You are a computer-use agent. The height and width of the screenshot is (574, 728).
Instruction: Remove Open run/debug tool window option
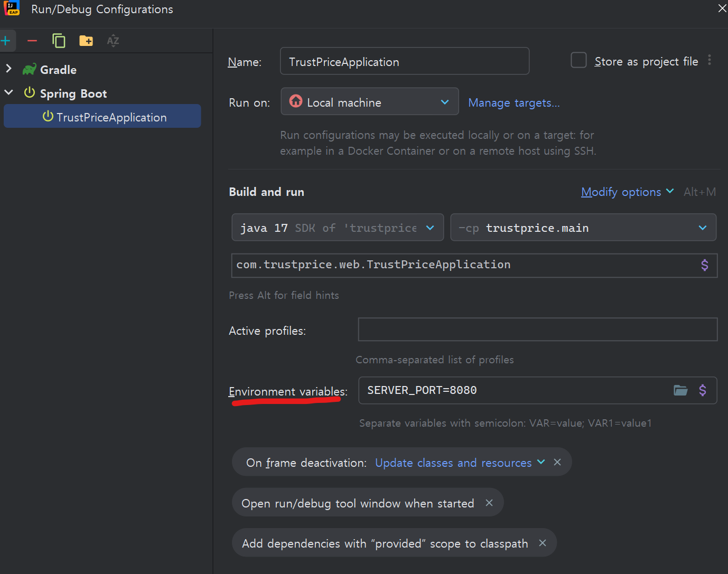pos(489,503)
